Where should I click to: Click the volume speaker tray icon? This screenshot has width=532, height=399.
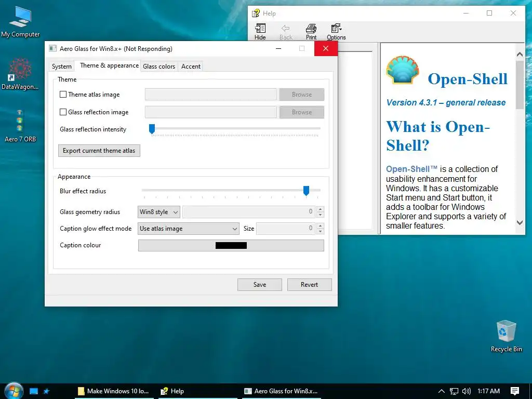[x=467, y=391]
